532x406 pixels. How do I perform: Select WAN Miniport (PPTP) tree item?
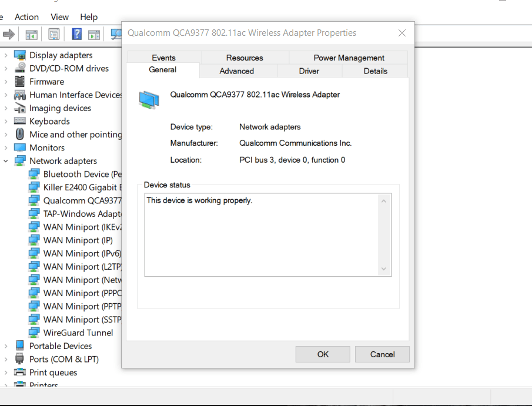[x=82, y=306]
